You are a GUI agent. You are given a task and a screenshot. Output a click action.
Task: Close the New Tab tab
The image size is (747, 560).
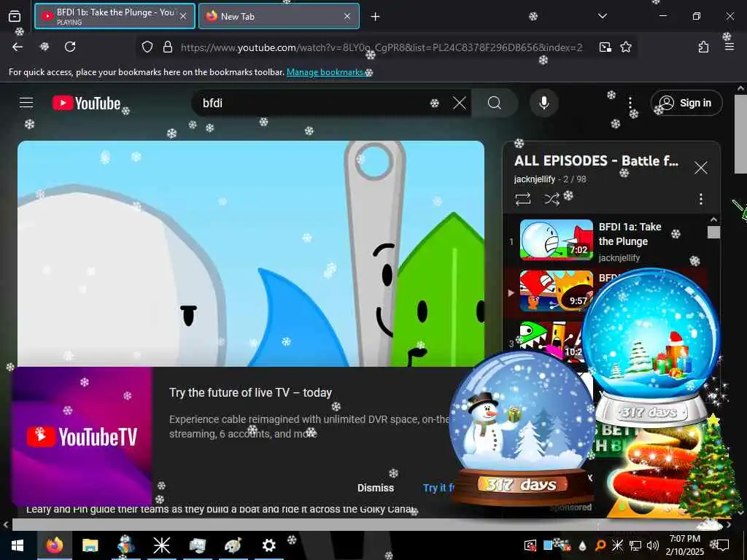pos(347,16)
